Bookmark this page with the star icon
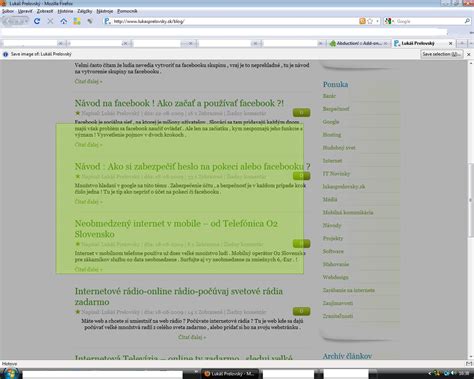 [370, 21]
